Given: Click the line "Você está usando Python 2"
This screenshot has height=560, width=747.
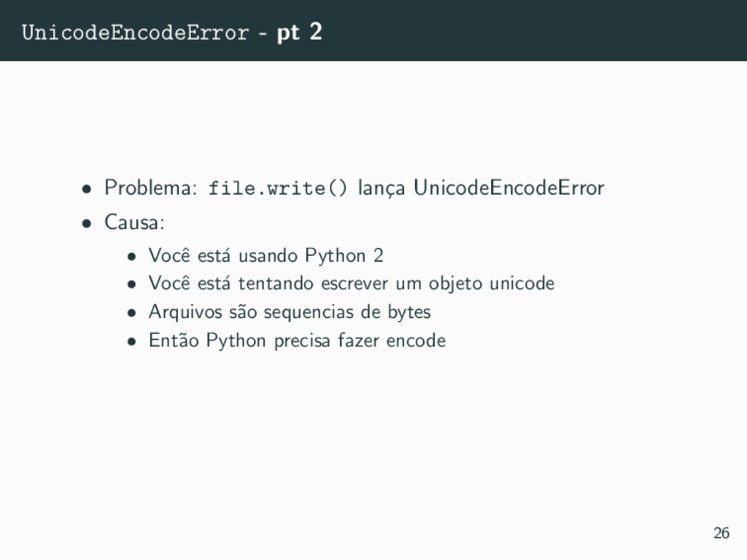Looking at the screenshot, I should [266, 256].
